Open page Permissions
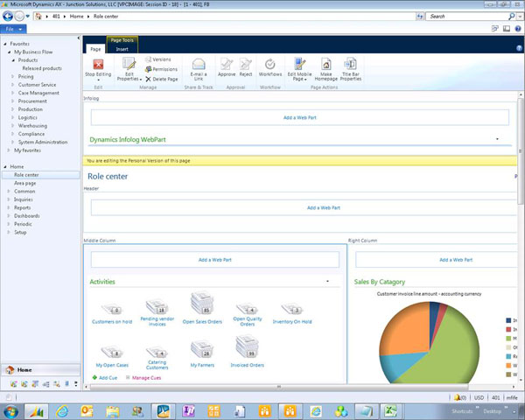The height and width of the screenshot is (420, 525). (161, 69)
